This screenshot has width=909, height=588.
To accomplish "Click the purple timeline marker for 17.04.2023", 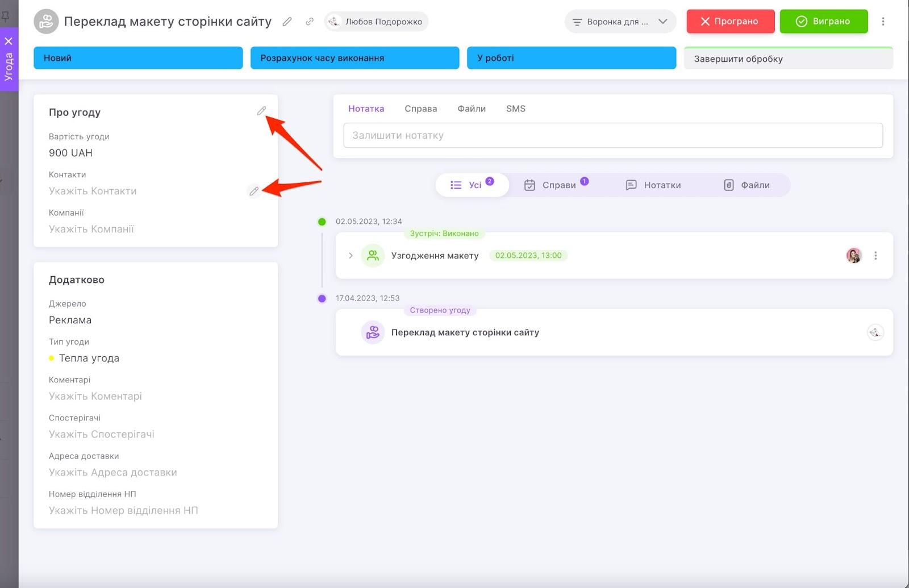I will 322,298.
